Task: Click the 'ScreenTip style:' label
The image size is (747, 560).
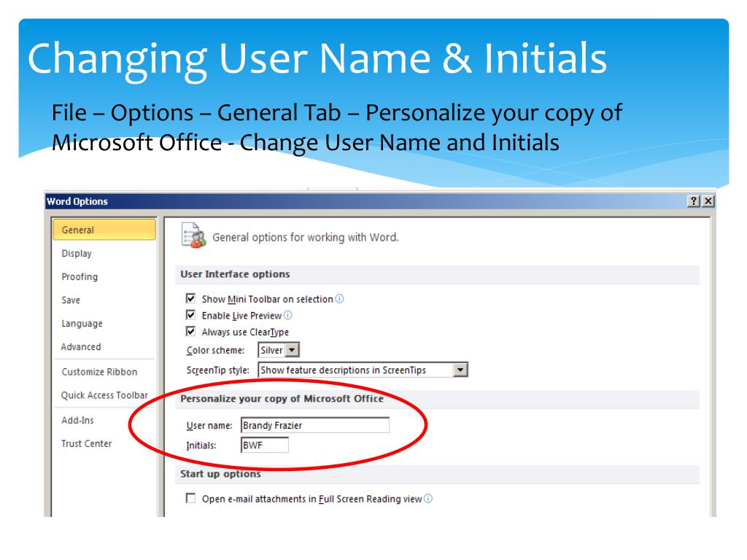Action: click(x=217, y=370)
